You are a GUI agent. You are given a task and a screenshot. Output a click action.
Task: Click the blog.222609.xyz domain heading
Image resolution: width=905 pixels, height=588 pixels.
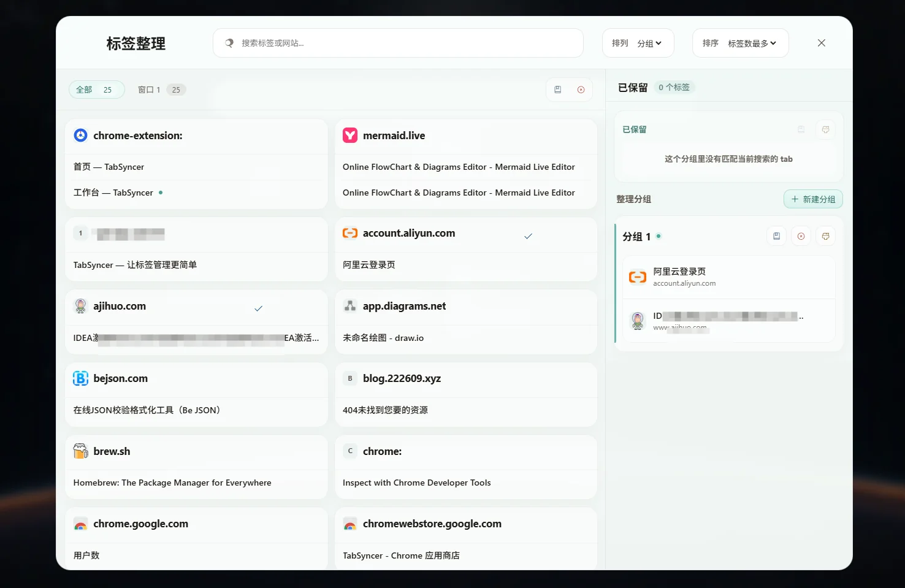402,378
